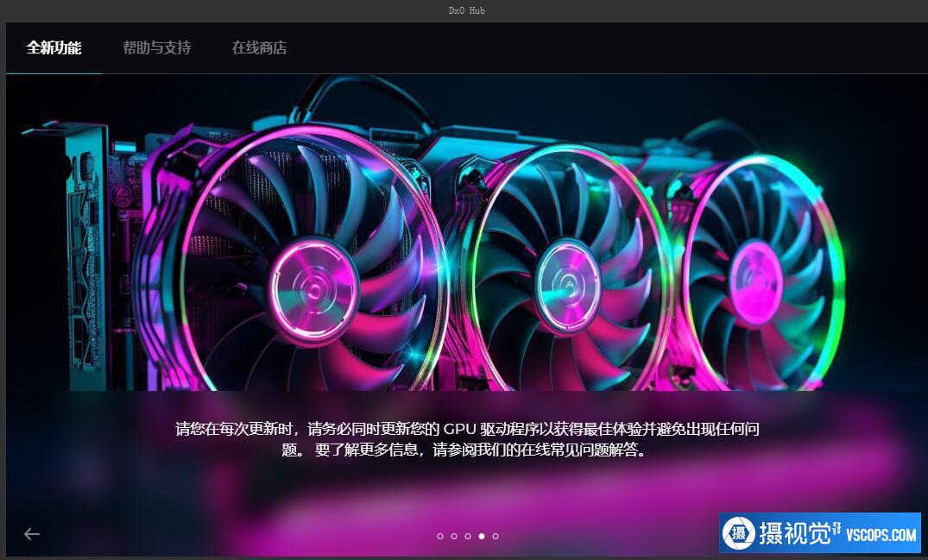Select the fourth highlighted carousel dot
This screenshot has height=560, width=928.
coord(482,537)
